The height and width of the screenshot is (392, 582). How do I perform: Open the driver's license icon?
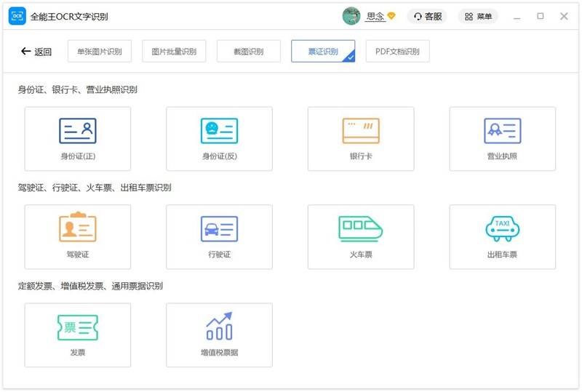(x=78, y=227)
